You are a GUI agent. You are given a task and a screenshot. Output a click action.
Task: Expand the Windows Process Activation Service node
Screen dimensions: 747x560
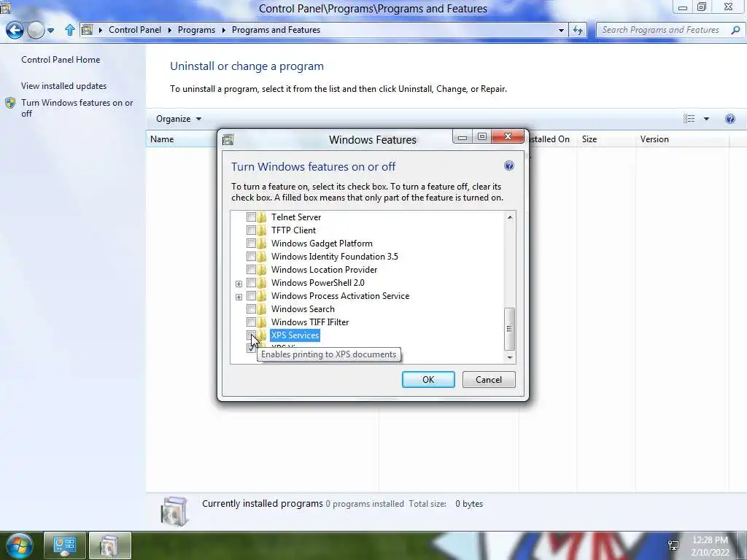coord(239,297)
